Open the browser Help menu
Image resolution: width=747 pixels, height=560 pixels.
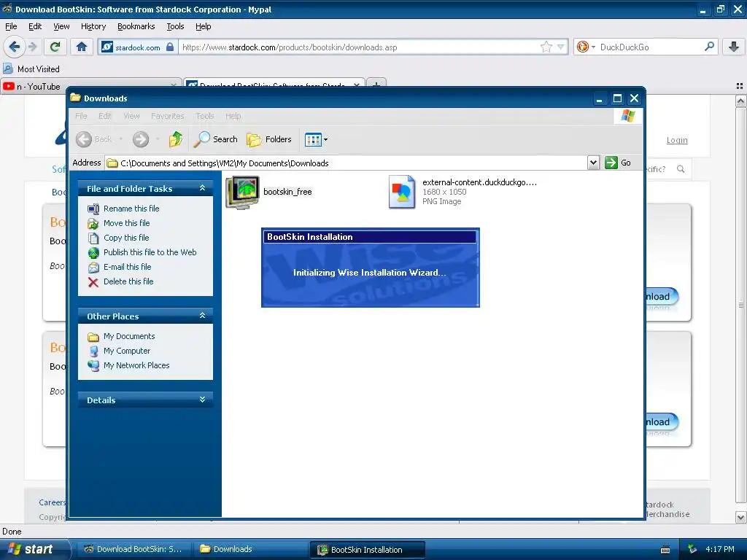coord(203,26)
